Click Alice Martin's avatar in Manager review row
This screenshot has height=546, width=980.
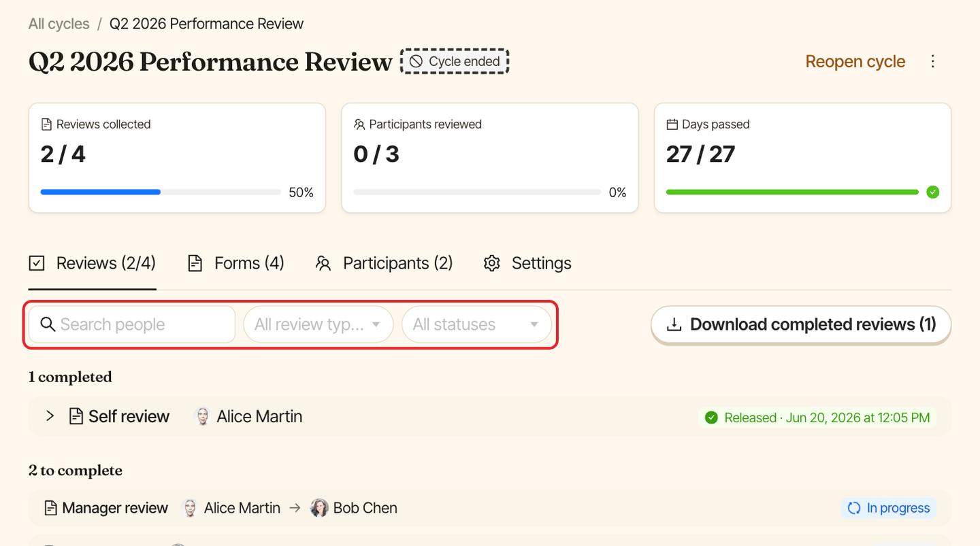coord(190,508)
